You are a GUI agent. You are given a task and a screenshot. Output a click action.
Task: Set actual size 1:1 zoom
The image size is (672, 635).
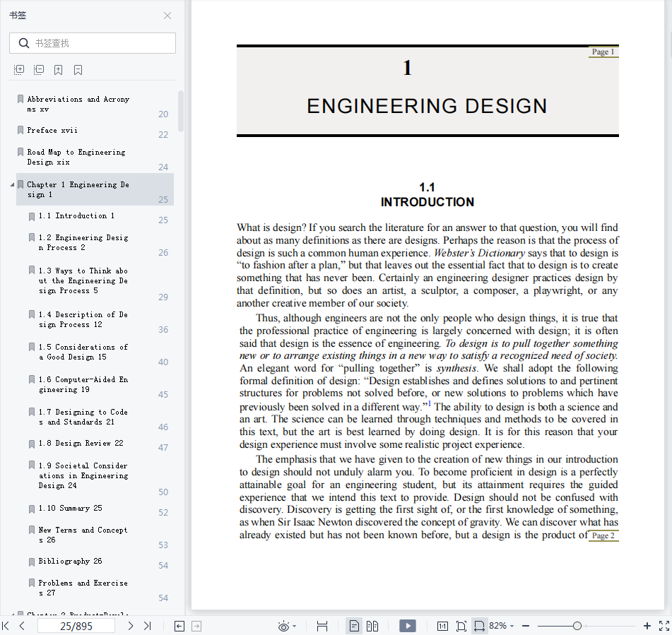pyautogui.click(x=443, y=627)
